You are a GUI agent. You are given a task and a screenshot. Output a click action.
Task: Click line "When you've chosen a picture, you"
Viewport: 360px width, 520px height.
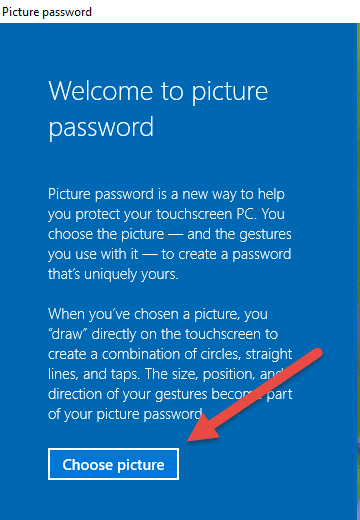(158, 314)
